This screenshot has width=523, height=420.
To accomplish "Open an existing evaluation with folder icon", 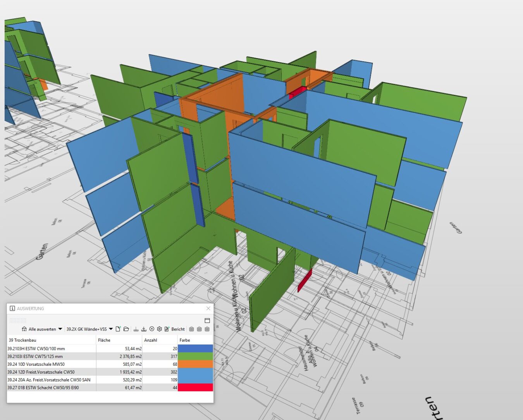I will [x=127, y=329].
